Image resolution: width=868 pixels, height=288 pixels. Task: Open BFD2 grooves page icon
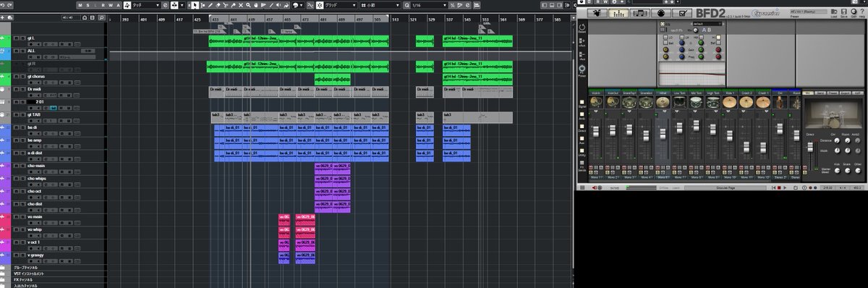click(x=640, y=12)
